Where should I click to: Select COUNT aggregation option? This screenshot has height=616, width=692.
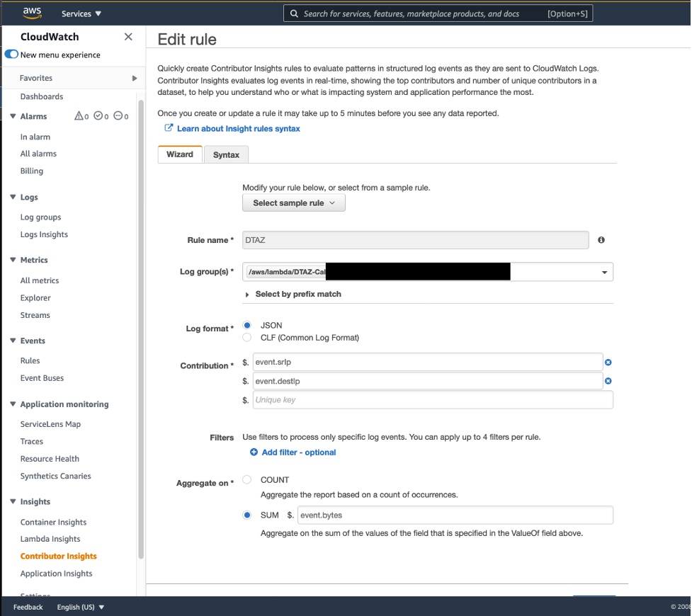(x=246, y=479)
